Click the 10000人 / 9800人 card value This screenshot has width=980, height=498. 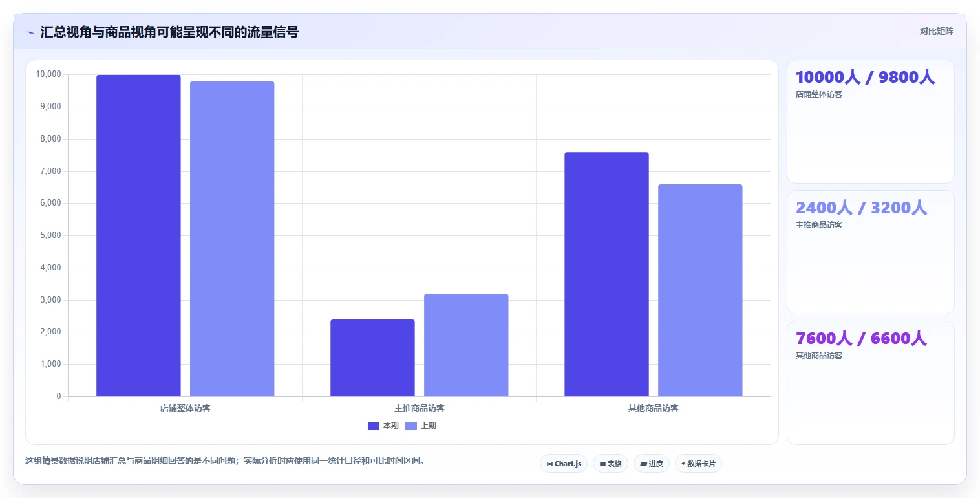tap(865, 77)
